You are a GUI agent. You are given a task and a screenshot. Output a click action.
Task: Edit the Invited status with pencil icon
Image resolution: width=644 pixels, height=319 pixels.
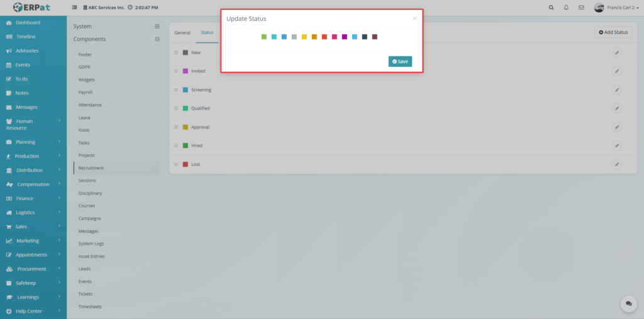click(x=617, y=71)
